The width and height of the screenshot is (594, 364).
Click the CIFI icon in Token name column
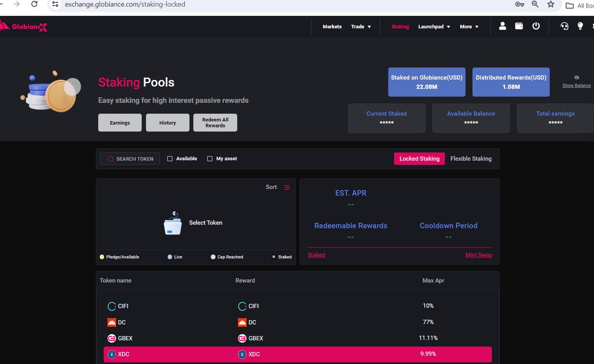[x=112, y=306]
